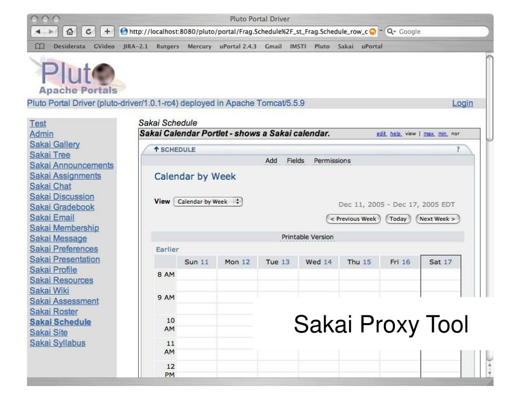This screenshot has width=532, height=399.
Task: Open the Rutgers bookmark
Action: point(168,46)
